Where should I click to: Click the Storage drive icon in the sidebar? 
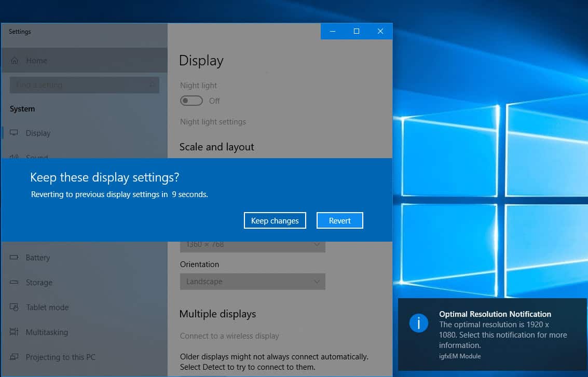(x=16, y=282)
